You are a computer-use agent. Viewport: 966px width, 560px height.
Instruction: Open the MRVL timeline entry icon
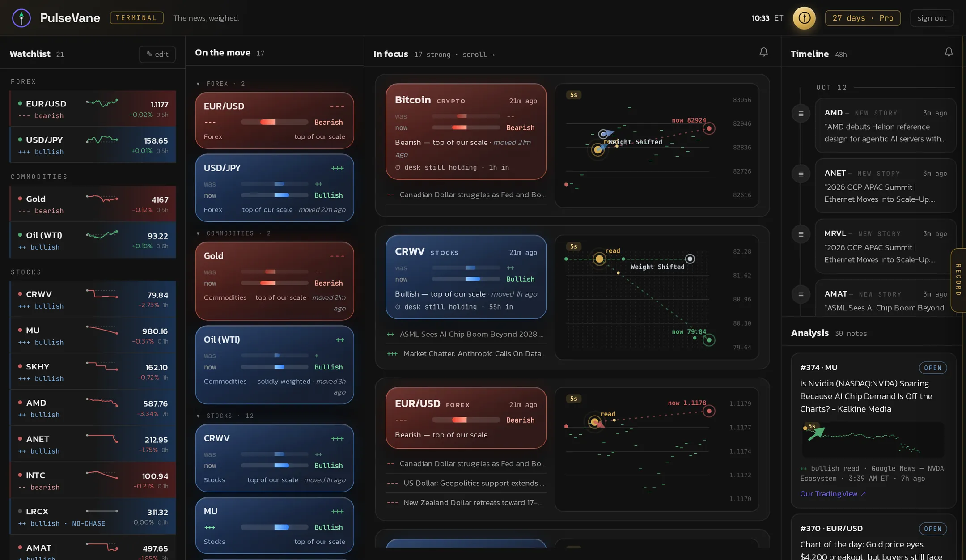(801, 234)
